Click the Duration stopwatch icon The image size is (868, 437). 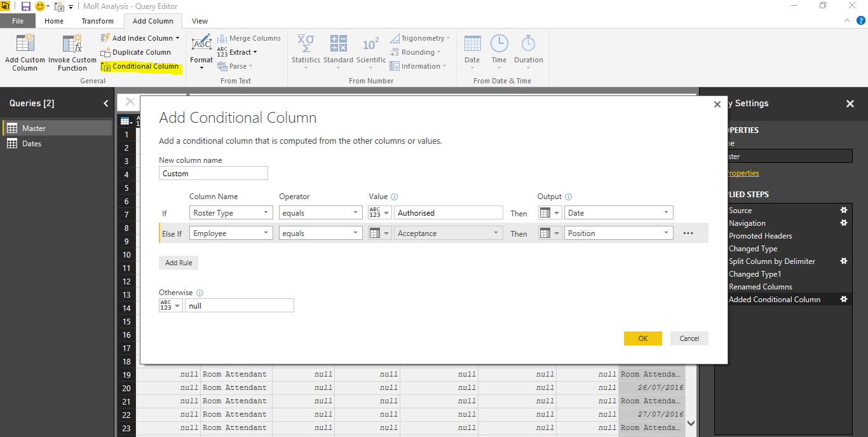click(529, 43)
